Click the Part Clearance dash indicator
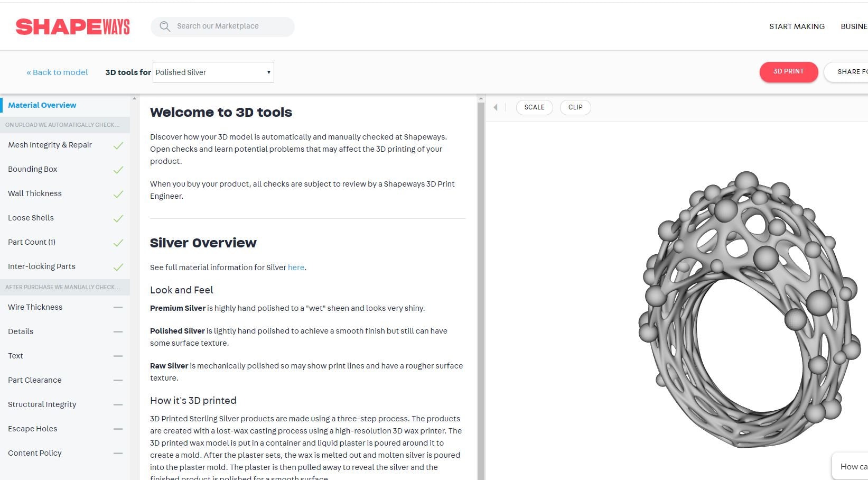This screenshot has width=868, height=480. [118, 380]
